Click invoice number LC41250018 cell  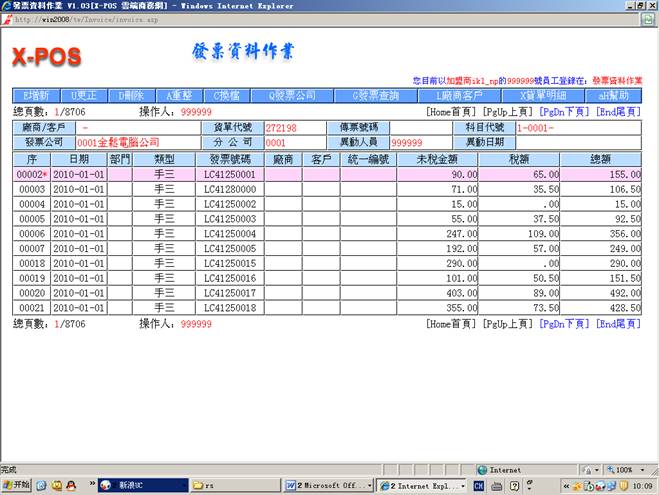tap(229, 309)
